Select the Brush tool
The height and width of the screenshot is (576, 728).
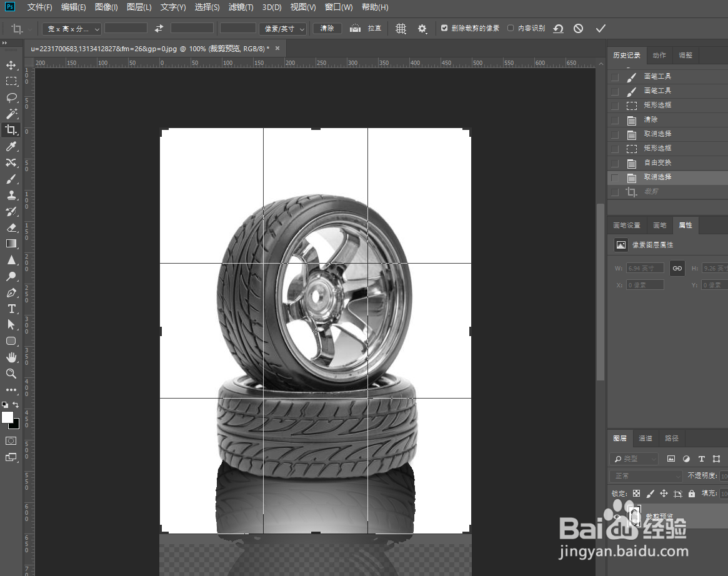point(11,179)
